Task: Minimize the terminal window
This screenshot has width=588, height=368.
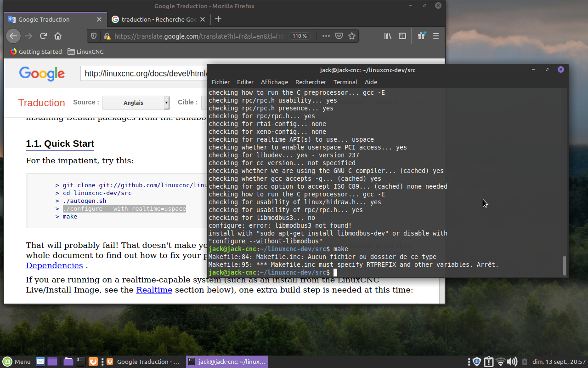Action: 533,70
